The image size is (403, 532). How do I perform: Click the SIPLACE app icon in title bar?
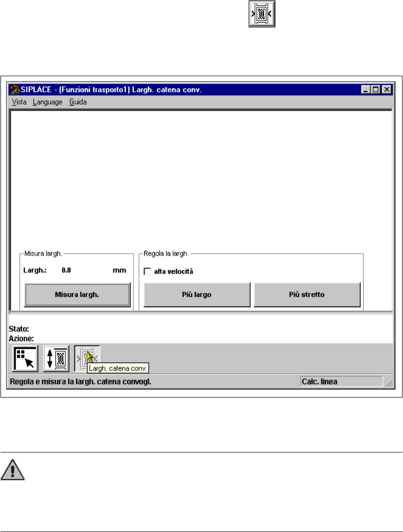[14, 89]
